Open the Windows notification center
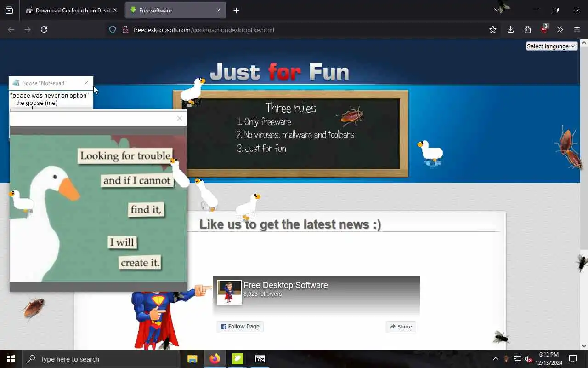The width and height of the screenshot is (588, 368). [x=573, y=359]
